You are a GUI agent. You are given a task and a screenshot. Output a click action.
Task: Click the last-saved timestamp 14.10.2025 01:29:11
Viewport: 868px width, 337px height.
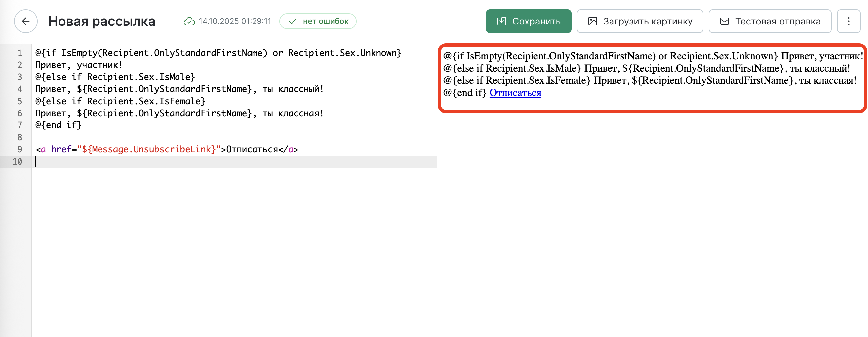point(235,21)
